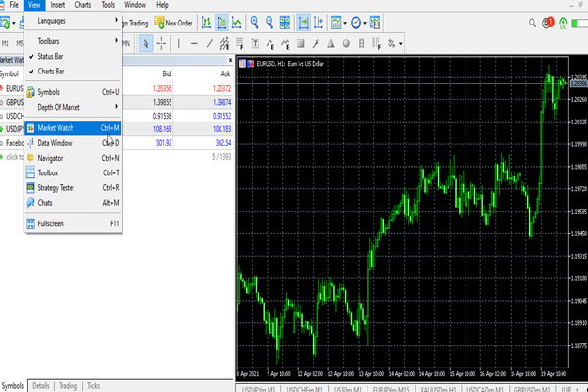Open the Insert menu

[x=58, y=5]
